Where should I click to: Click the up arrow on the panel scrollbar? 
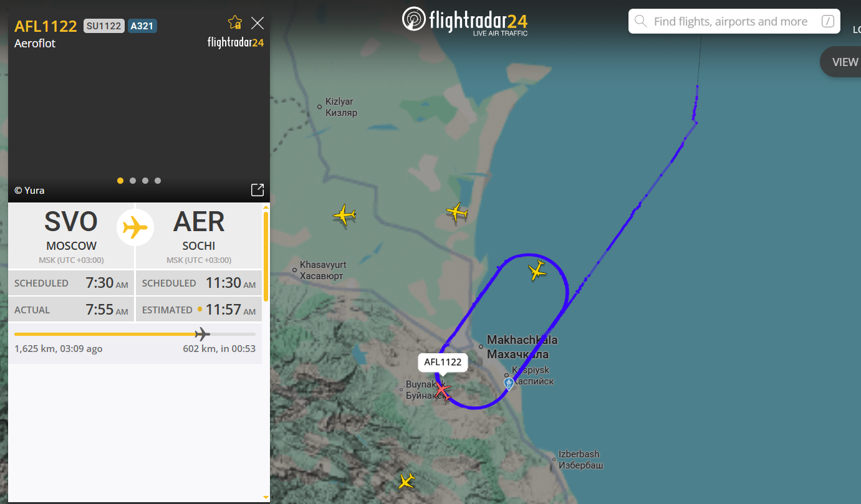click(266, 207)
